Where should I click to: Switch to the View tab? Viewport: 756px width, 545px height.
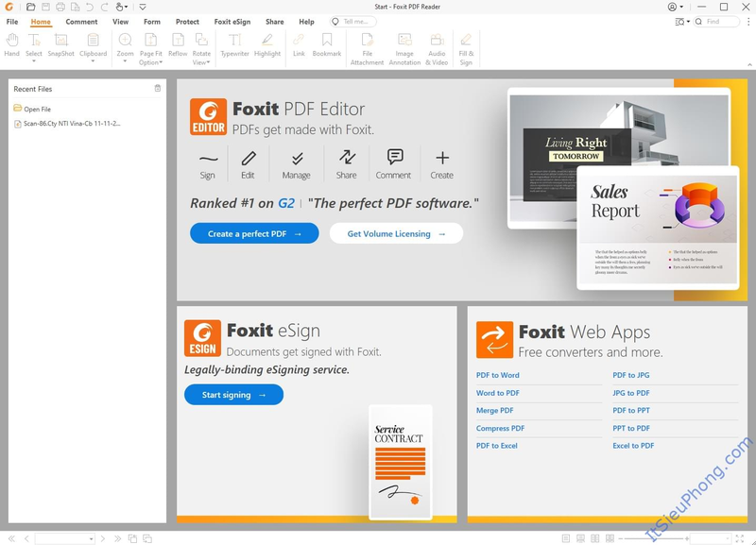121,22
